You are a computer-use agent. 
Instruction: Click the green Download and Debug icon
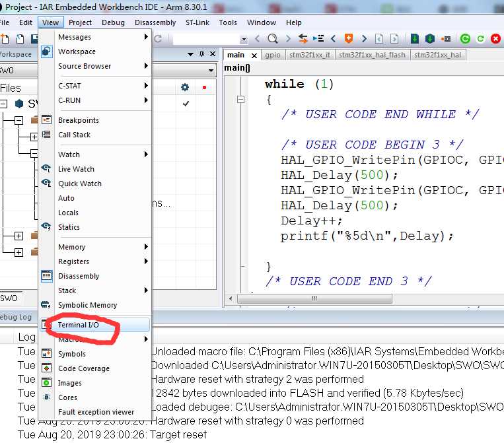coord(415,39)
